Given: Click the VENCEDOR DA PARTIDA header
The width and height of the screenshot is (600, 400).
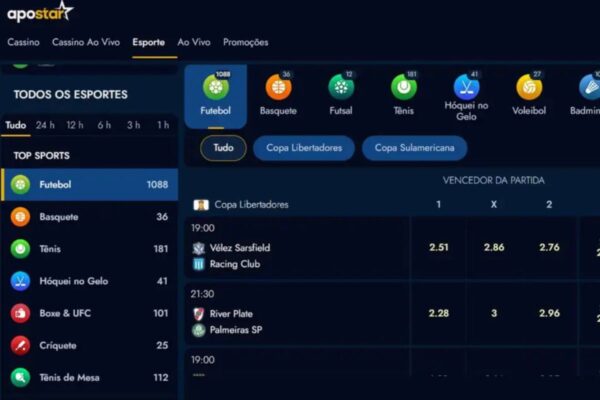Looking at the screenshot, I should [x=494, y=180].
